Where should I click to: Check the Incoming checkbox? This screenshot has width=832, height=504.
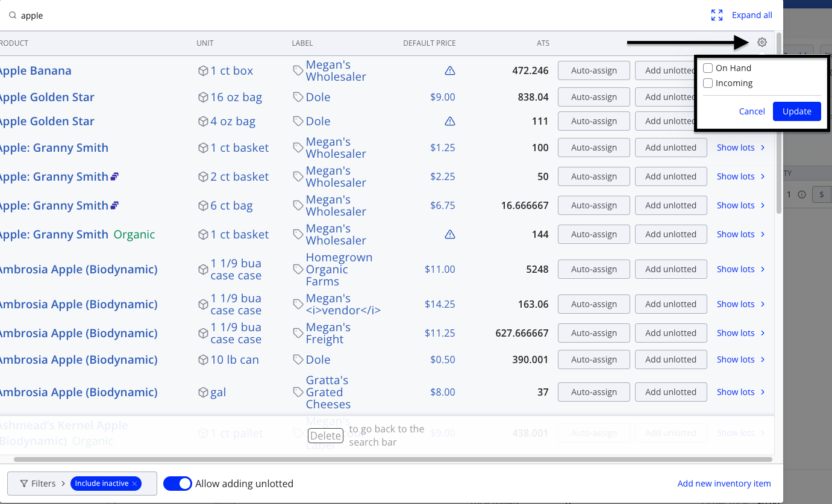(708, 83)
